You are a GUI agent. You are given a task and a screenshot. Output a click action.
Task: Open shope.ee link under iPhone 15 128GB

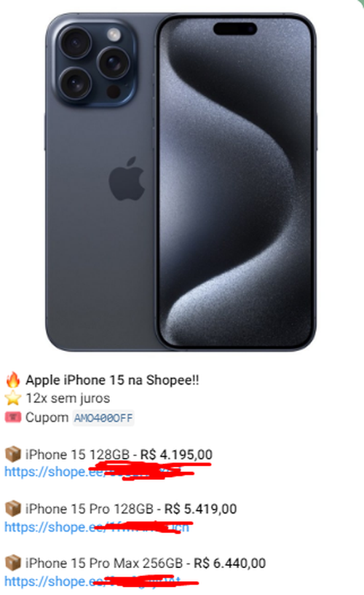[x=99, y=472]
